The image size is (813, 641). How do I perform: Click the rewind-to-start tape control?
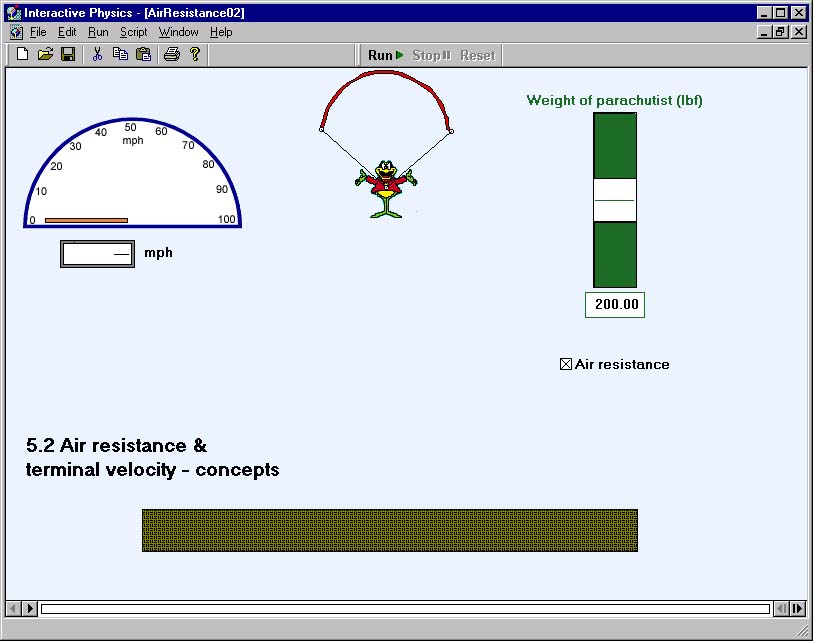coord(781,608)
